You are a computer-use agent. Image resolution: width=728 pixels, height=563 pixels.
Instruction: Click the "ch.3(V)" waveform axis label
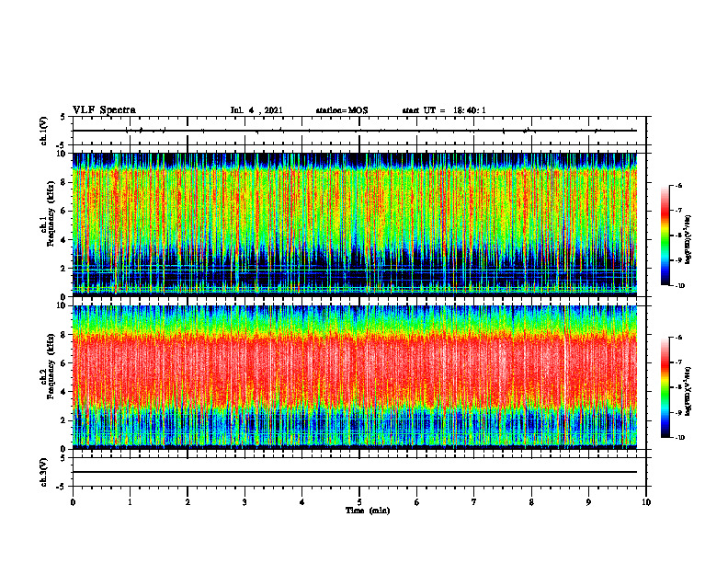point(43,472)
